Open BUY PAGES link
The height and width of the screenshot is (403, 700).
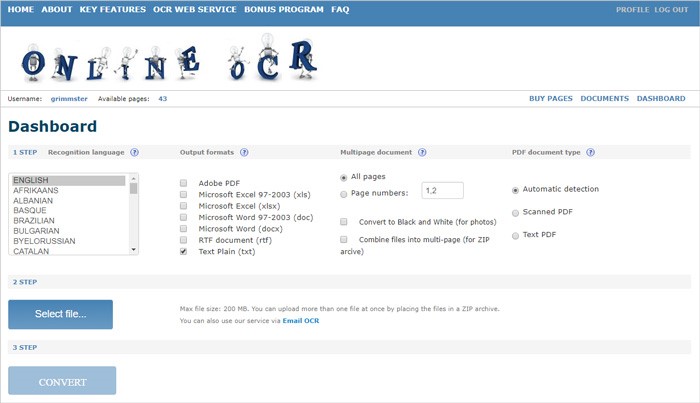tap(550, 99)
